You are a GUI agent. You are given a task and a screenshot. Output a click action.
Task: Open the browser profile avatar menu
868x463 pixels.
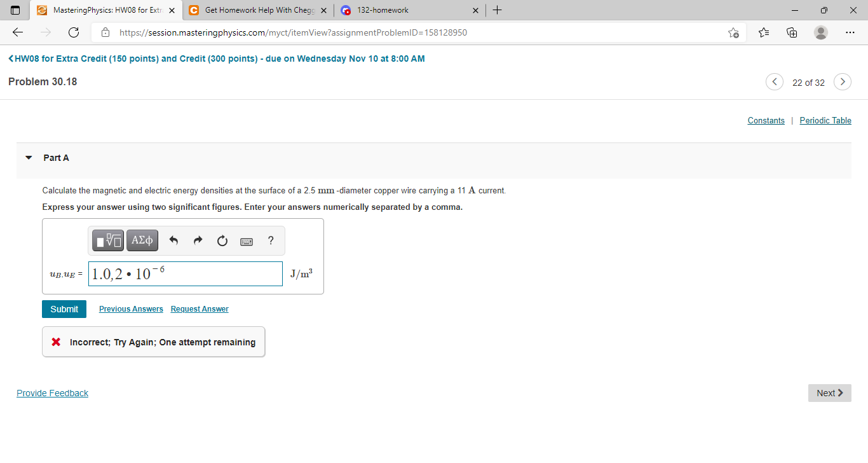[820, 32]
